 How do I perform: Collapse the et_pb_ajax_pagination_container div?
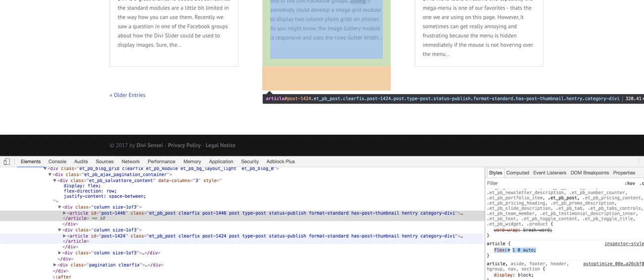coord(50,174)
